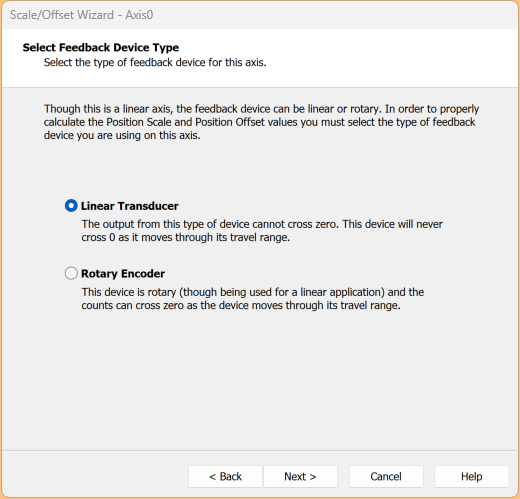Advance the wizard with Next button
The image size is (520, 499).
click(300, 477)
